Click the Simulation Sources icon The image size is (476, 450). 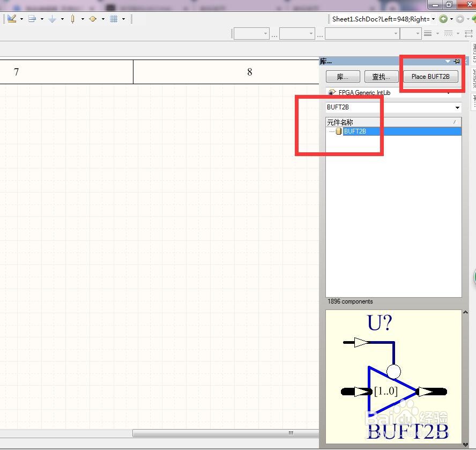[93, 19]
